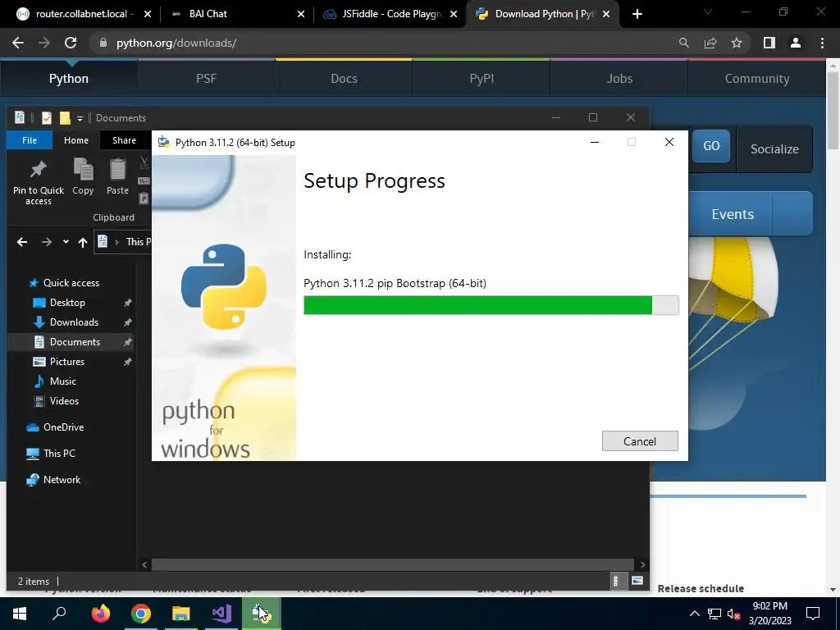Viewport: 840px width, 630px height.
Task: Click the GO search button on python.org
Action: pyautogui.click(x=711, y=146)
